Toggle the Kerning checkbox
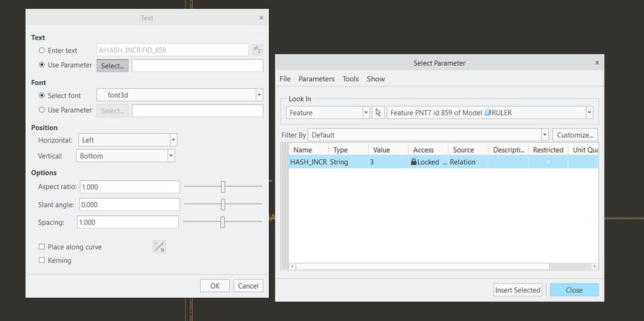644x321 pixels. (42, 260)
